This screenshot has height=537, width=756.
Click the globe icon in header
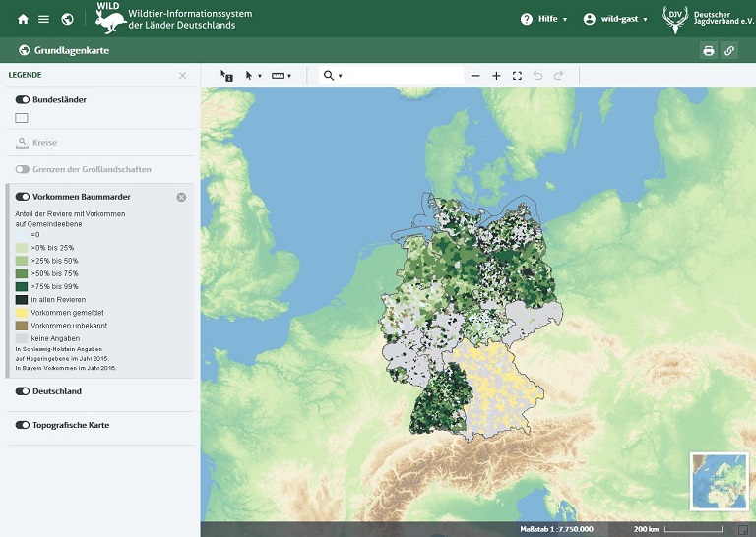pyautogui.click(x=68, y=19)
